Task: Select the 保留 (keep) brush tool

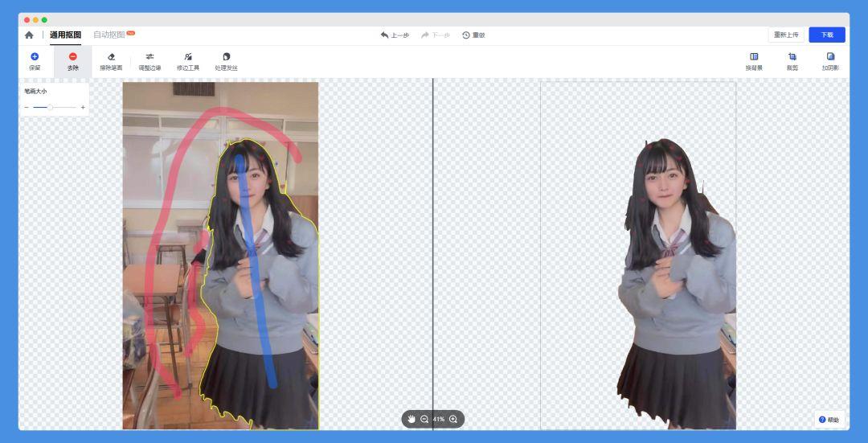Action: [35, 61]
